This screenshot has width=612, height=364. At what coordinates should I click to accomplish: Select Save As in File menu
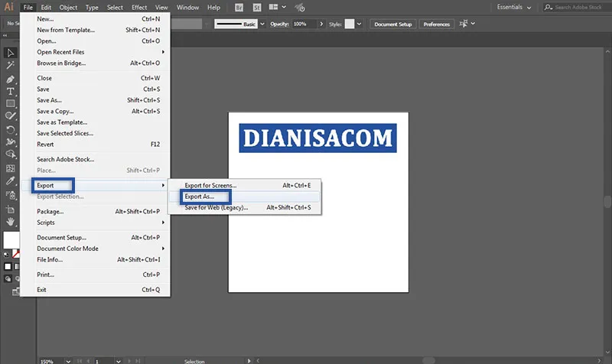pos(95,100)
